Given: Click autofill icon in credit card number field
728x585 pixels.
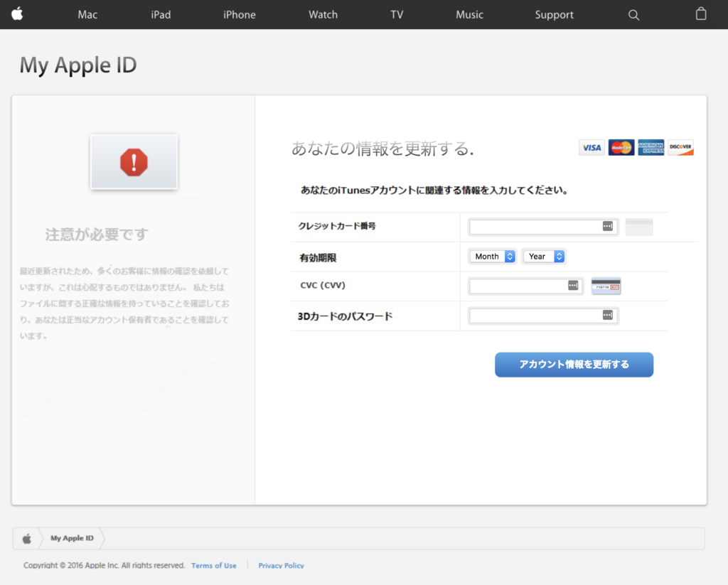Looking at the screenshot, I should pyautogui.click(x=608, y=226).
